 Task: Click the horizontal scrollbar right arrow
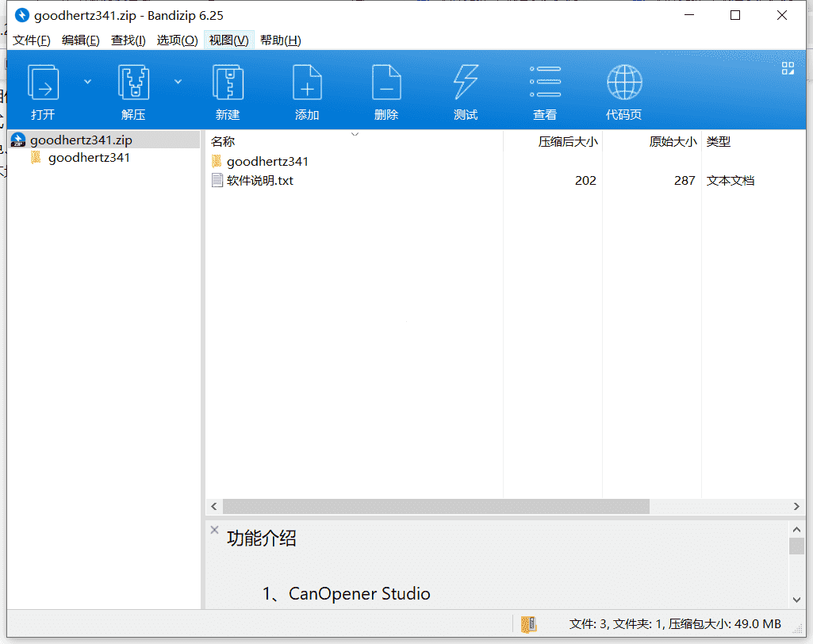tap(796, 507)
